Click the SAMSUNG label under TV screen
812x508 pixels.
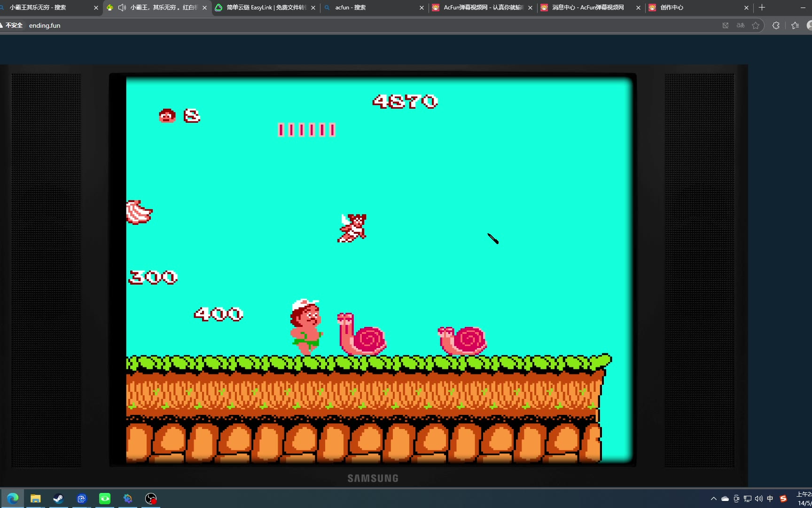pyautogui.click(x=373, y=478)
